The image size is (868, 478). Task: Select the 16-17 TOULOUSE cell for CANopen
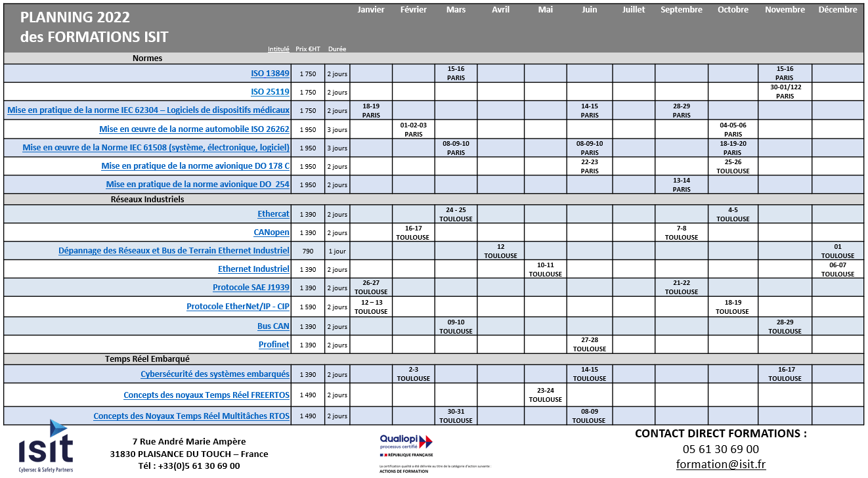point(413,232)
